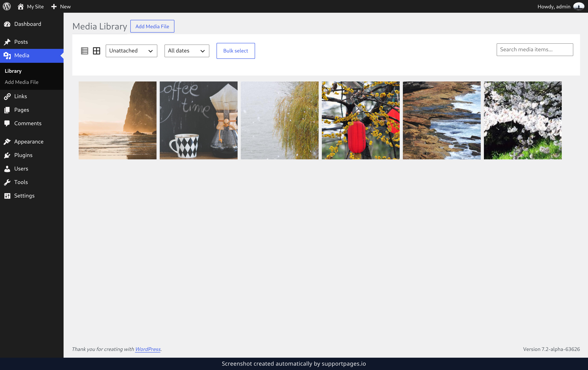Open the white cherry blossoms thumbnail
Screen dimensions: 588x370
[x=523, y=120]
